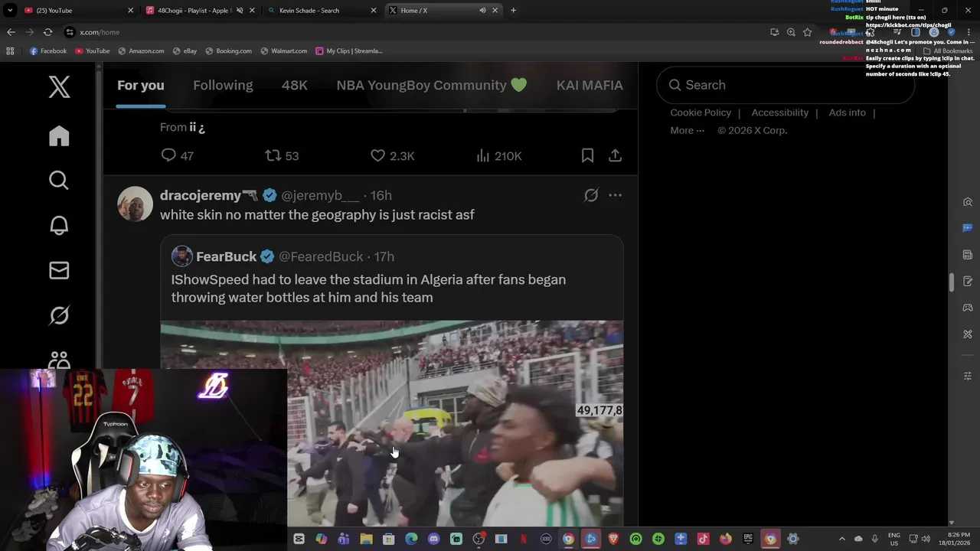Open Facebook bookmark
The image size is (980, 551).
point(47,51)
